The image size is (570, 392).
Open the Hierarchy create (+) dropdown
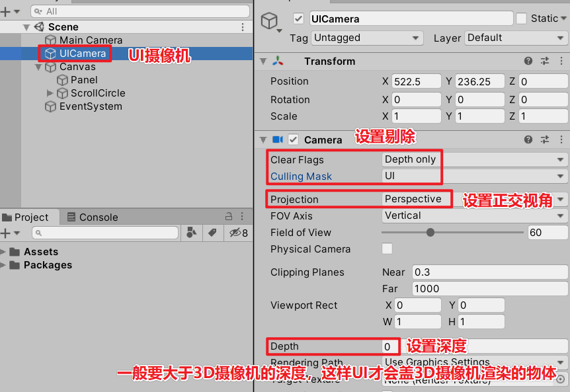(x=10, y=12)
